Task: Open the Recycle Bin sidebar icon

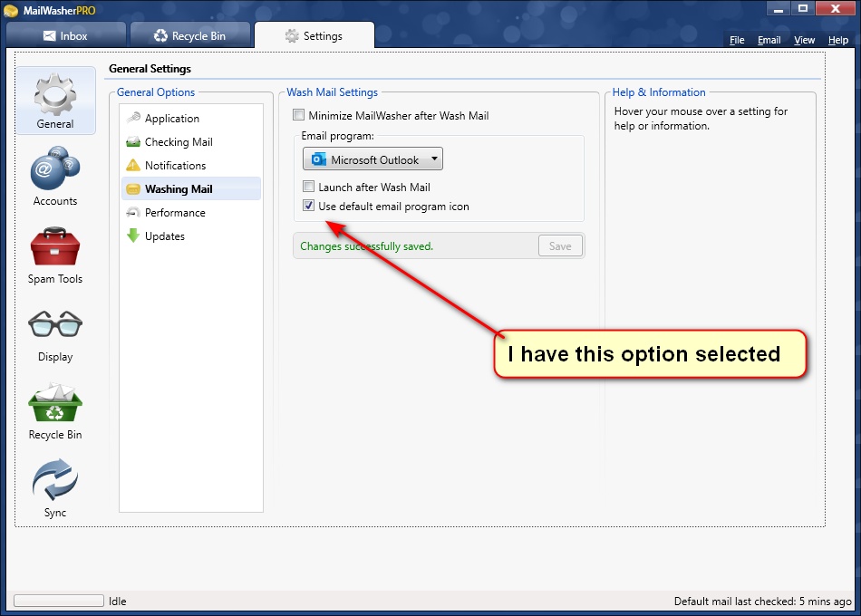Action: pos(55,402)
